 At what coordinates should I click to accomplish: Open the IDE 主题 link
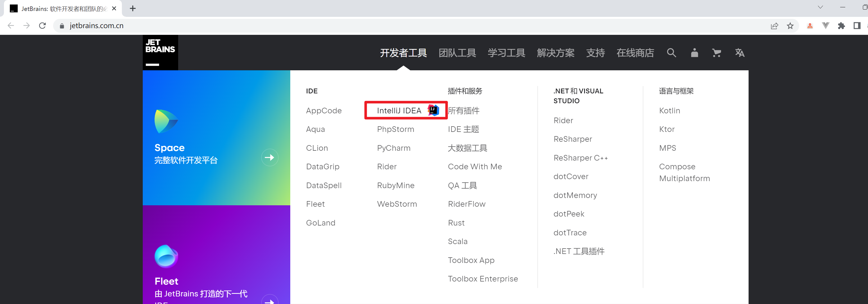(463, 129)
